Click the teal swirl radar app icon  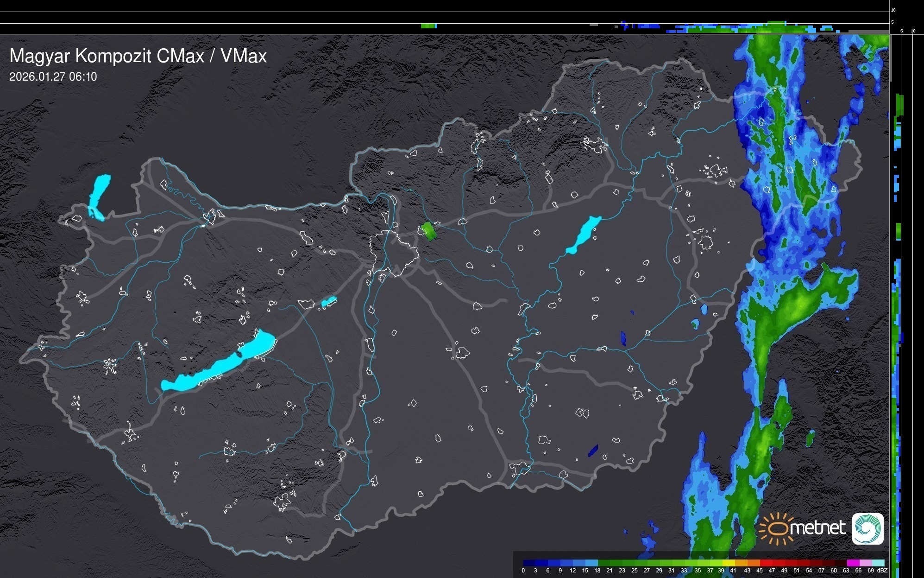click(x=867, y=528)
